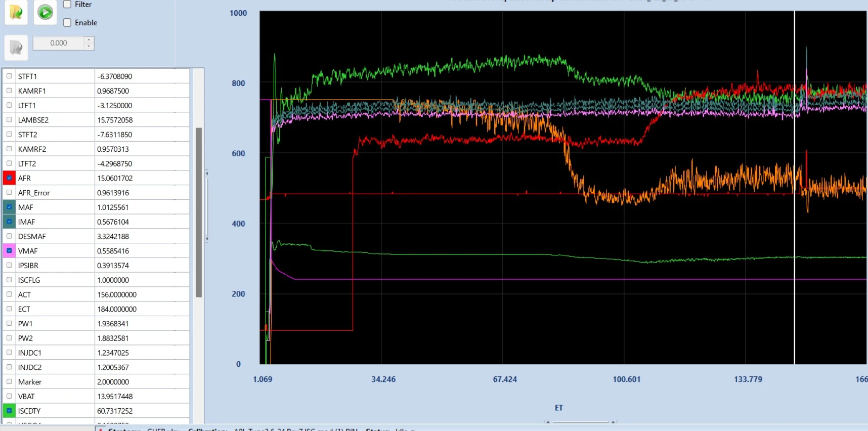The height and width of the screenshot is (431, 868).
Task: Click the gray file import icon
Action: (16, 48)
